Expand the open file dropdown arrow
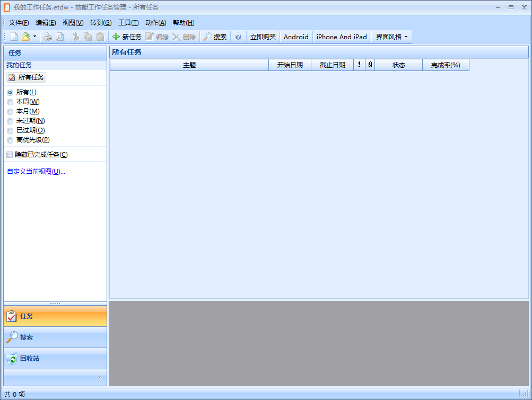 (34, 37)
